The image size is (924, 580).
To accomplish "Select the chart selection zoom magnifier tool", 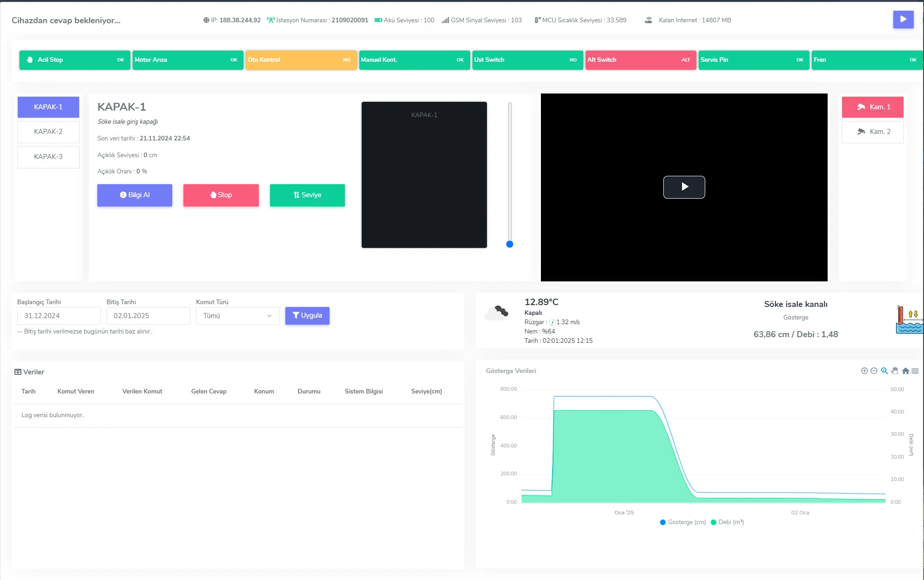I will pos(884,371).
